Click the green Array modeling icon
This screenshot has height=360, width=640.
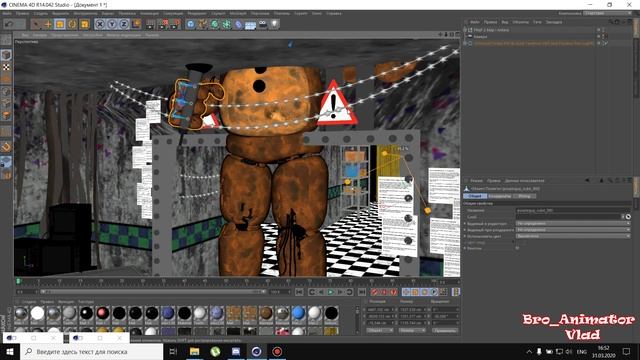(227, 24)
